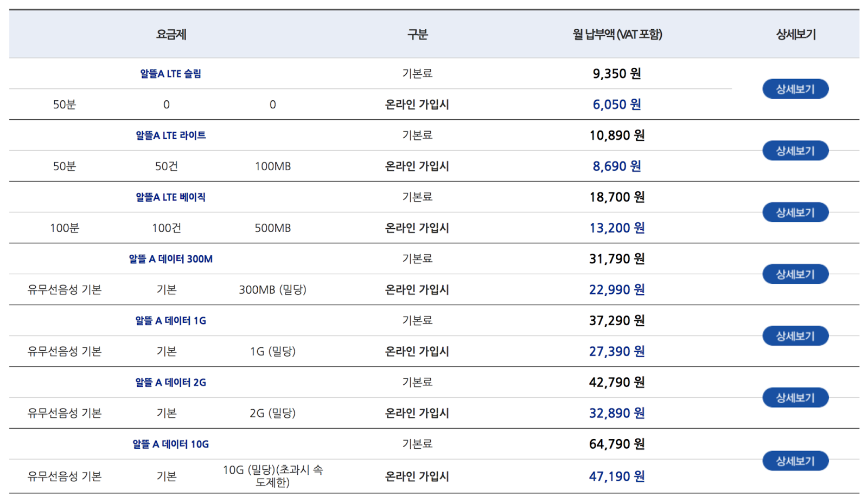Open the 알뜰 A 데이터 10G plan link
The image size is (868, 497).
click(170, 444)
